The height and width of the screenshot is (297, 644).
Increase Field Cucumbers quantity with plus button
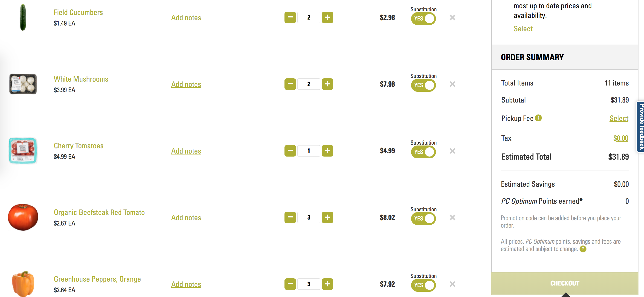point(327,17)
